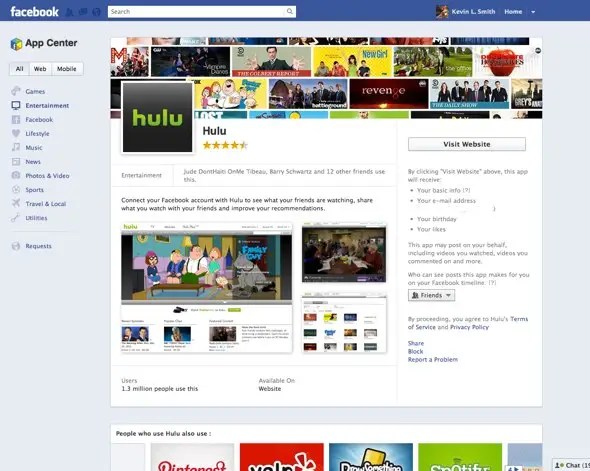This screenshot has height=471, width=590.
Task: Click Kevin L. Smith profile picture
Action: click(442, 12)
